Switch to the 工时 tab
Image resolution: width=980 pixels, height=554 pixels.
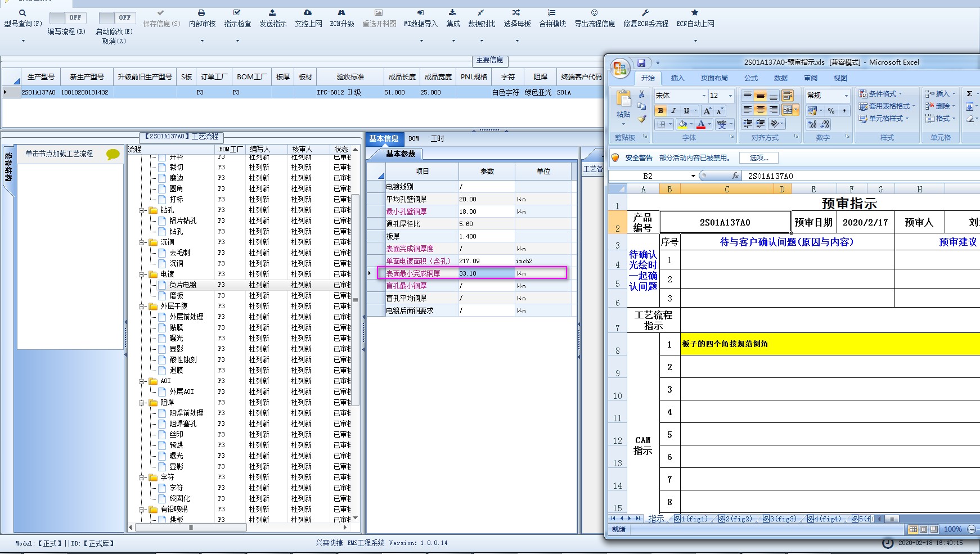(x=437, y=138)
